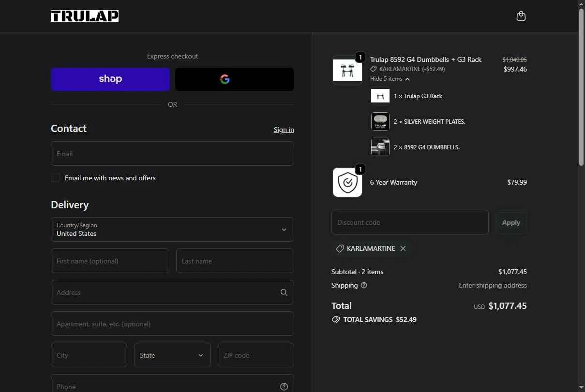Click the $997.46 discounted price

click(515, 69)
